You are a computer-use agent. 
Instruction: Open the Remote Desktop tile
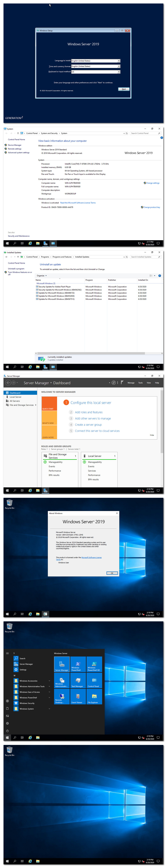pyautogui.click(x=62, y=697)
